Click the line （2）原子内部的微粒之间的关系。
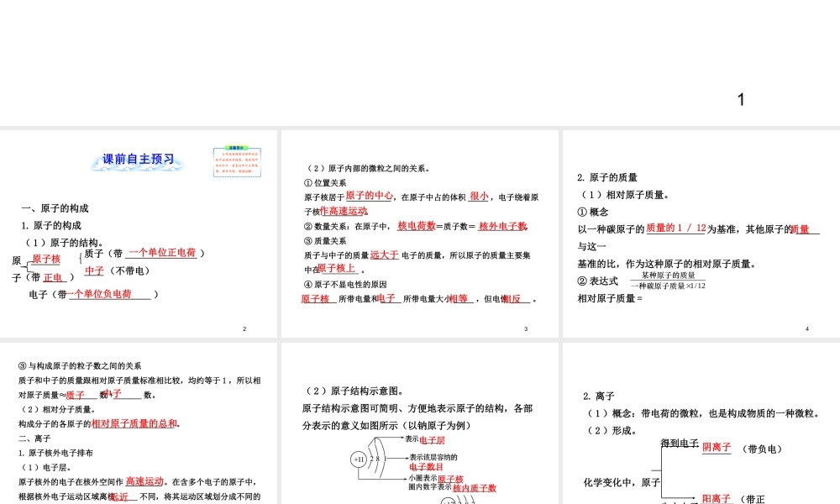The width and height of the screenshot is (840, 504). pos(367,168)
